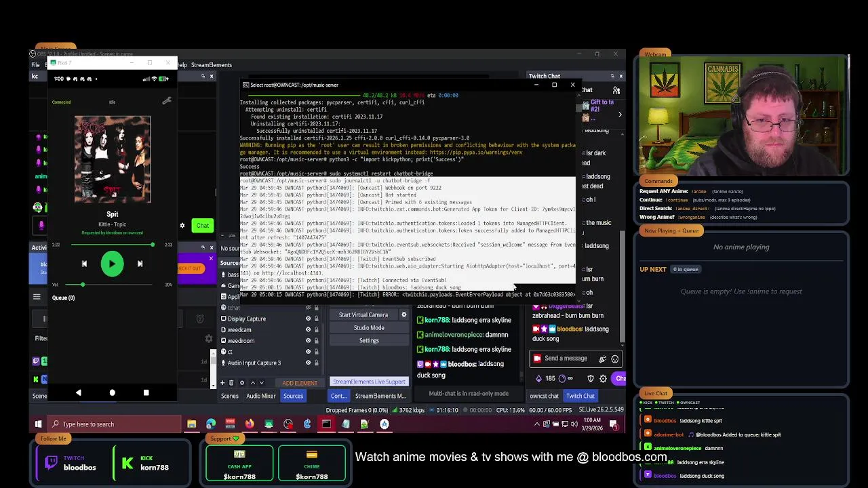Toggle visibility of the tchat source
Screen dimensions: 868x488
pyautogui.click(x=308, y=308)
